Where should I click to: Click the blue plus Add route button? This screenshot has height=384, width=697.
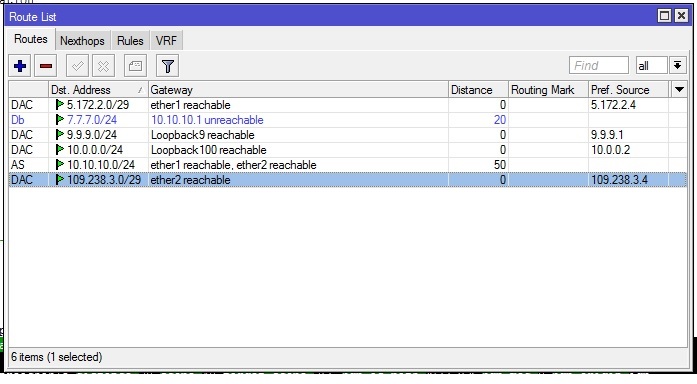pos(20,66)
